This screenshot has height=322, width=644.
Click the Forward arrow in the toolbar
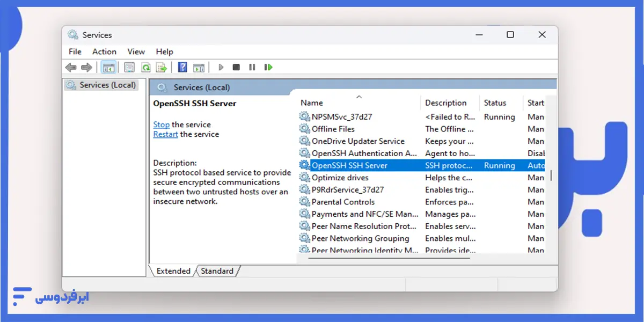(x=86, y=67)
